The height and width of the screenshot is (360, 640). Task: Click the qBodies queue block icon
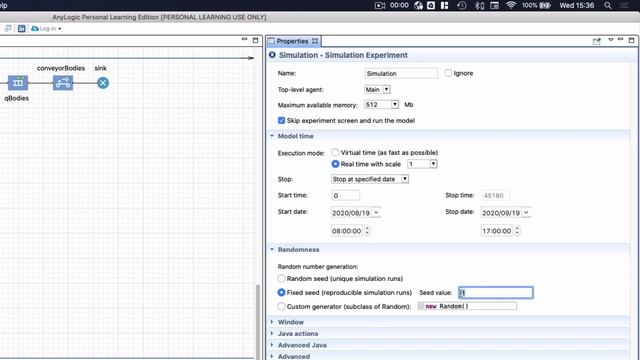click(18, 83)
